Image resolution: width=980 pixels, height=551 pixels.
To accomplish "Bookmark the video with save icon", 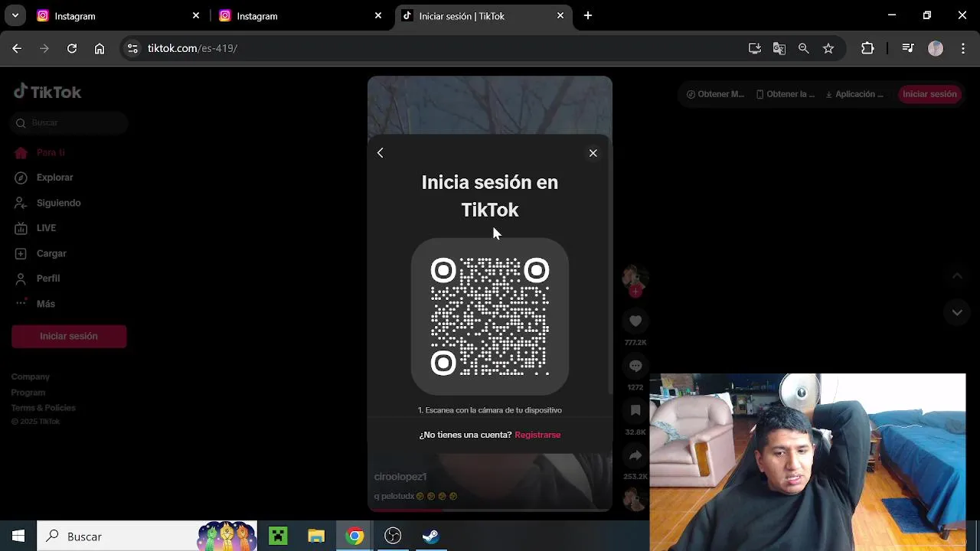I will pos(635,411).
